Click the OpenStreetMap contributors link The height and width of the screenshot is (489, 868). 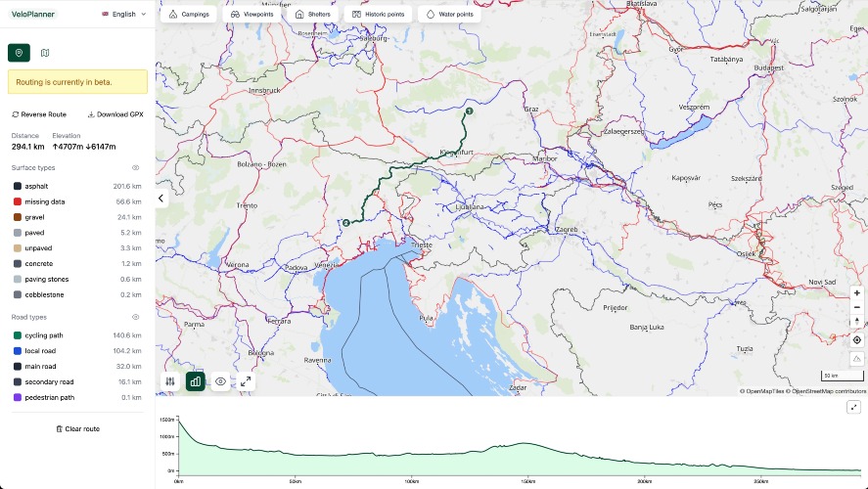(x=828, y=391)
